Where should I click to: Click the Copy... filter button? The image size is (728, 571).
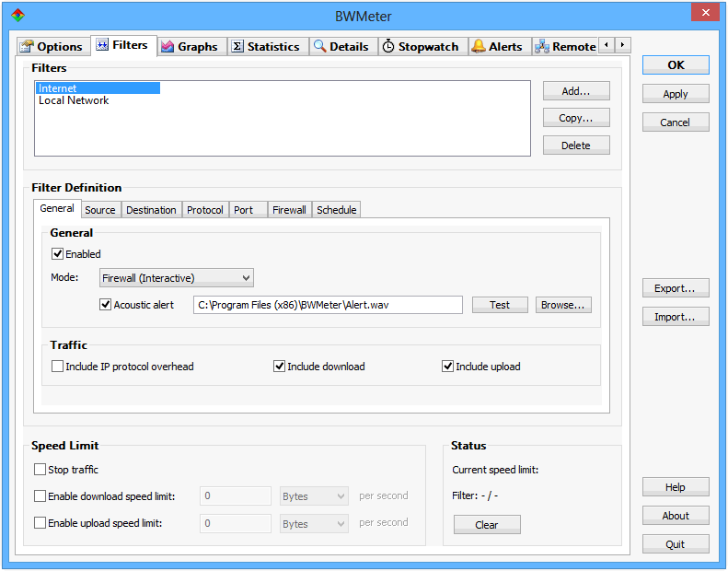click(x=576, y=118)
